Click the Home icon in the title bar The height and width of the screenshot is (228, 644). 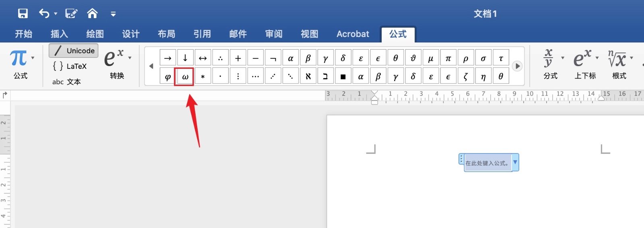click(92, 14)
